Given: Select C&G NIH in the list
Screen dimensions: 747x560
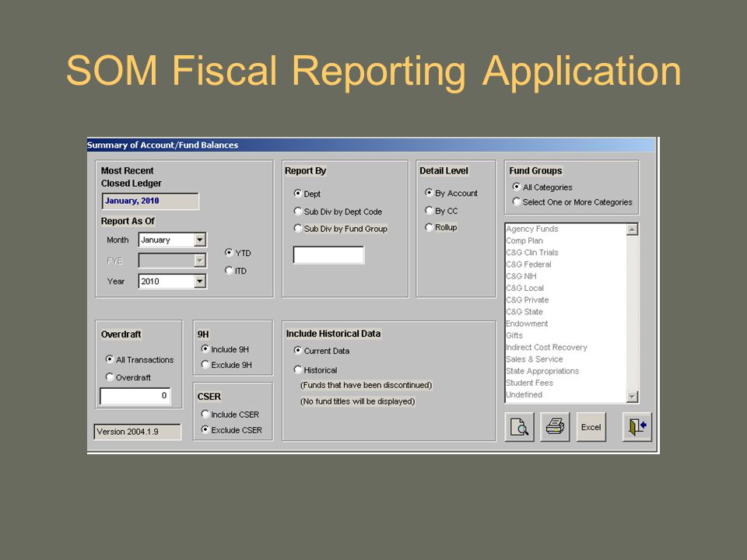Looking at the screenshot, I should click(566, 276).
